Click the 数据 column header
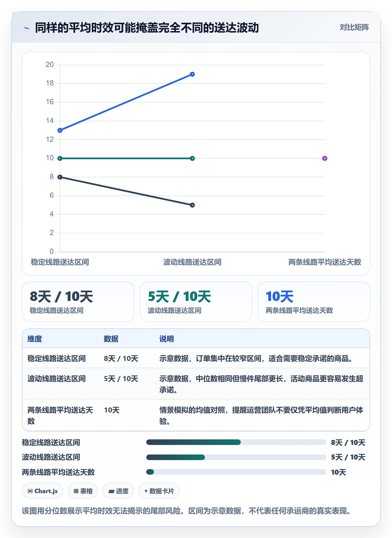Screen dimensions: 392x538 (x=111, y=339)
